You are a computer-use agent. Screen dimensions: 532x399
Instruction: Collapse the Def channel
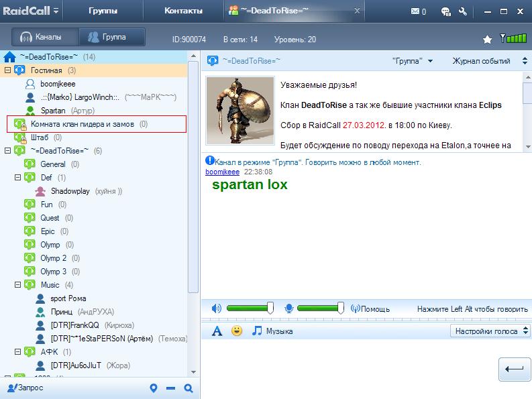[x=17, y=178]
